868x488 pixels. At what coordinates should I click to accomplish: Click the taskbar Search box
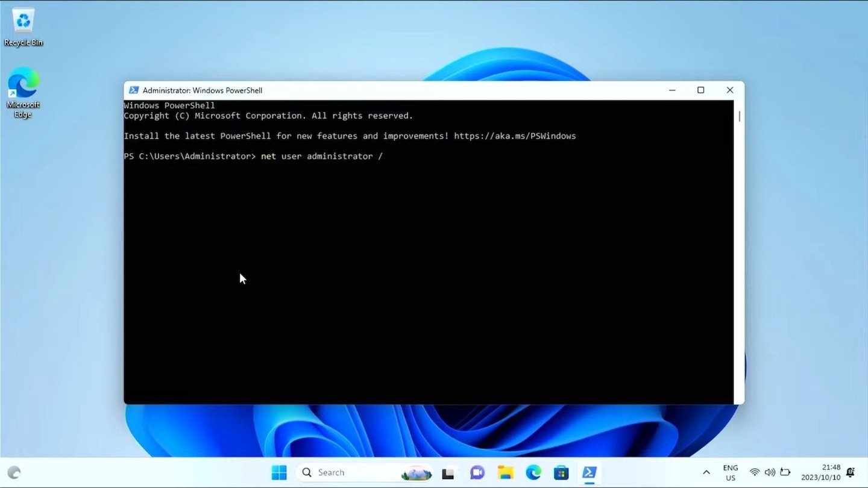click(365, 473)
